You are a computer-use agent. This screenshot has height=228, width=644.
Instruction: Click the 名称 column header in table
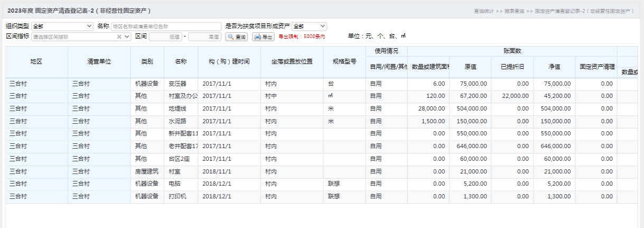[x=181, y=62]
